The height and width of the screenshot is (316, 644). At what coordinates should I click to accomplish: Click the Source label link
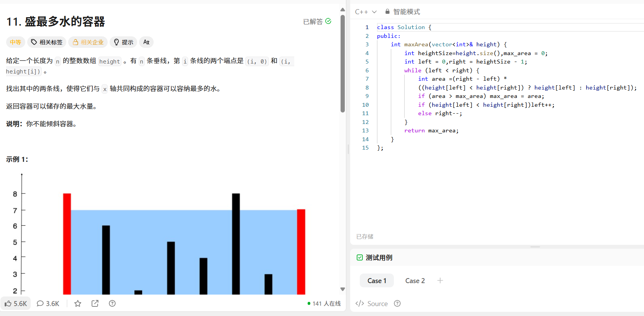tap(377, 303)
